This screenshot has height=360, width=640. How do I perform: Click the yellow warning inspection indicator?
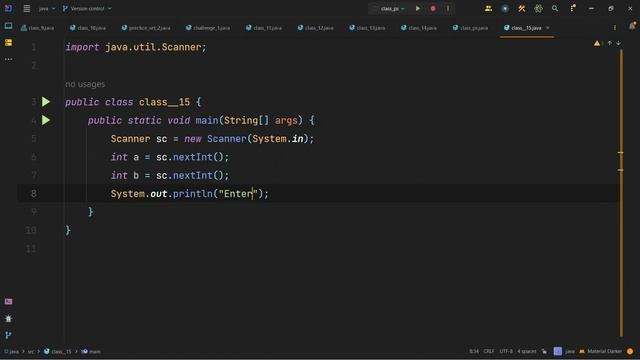click(597, 43)
